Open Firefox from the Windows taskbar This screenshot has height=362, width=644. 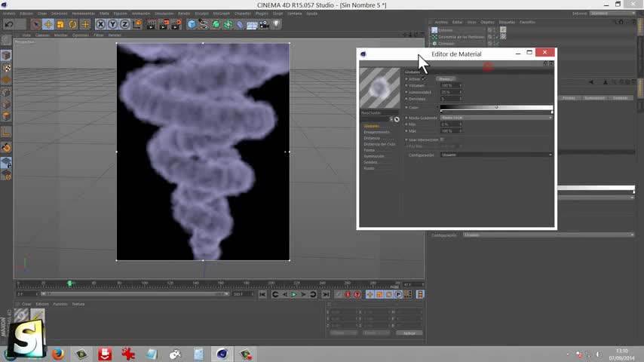tap(58, 354)
